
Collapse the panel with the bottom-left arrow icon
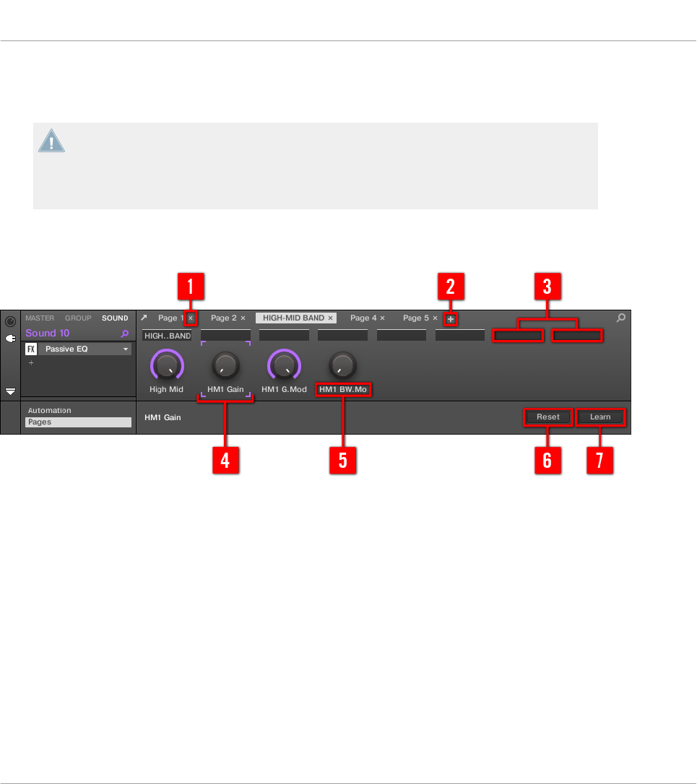[11, 391]
